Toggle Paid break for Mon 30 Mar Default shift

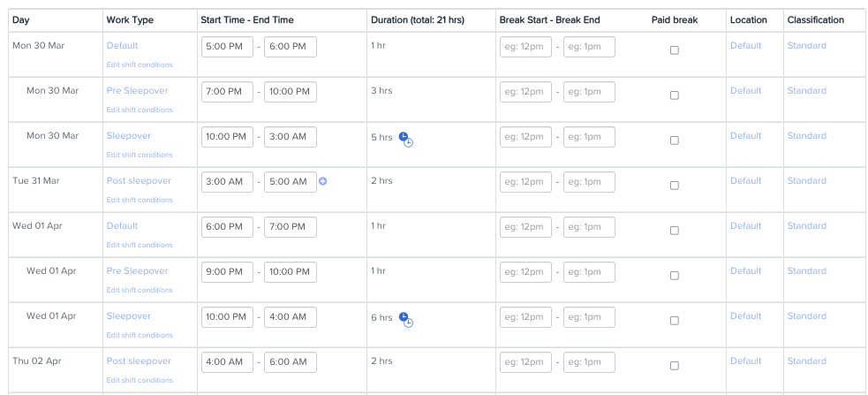tap(675, 50)
